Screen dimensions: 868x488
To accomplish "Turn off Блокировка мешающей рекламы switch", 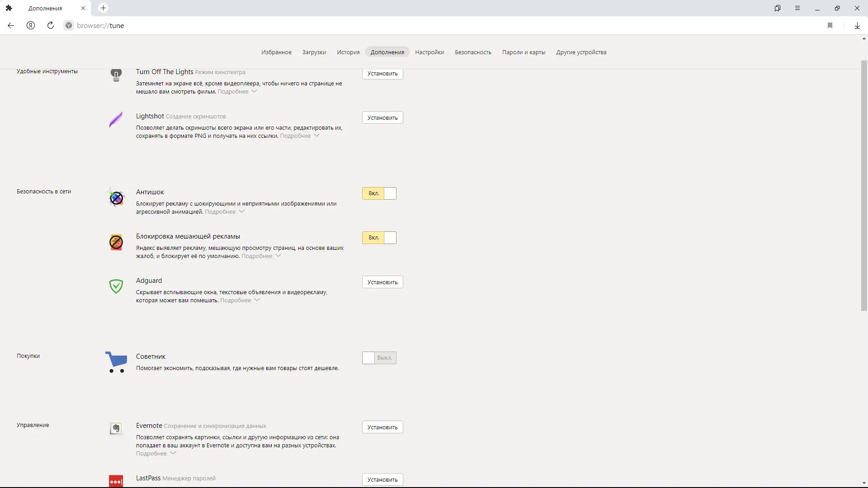I will click(x=379, y=238).
